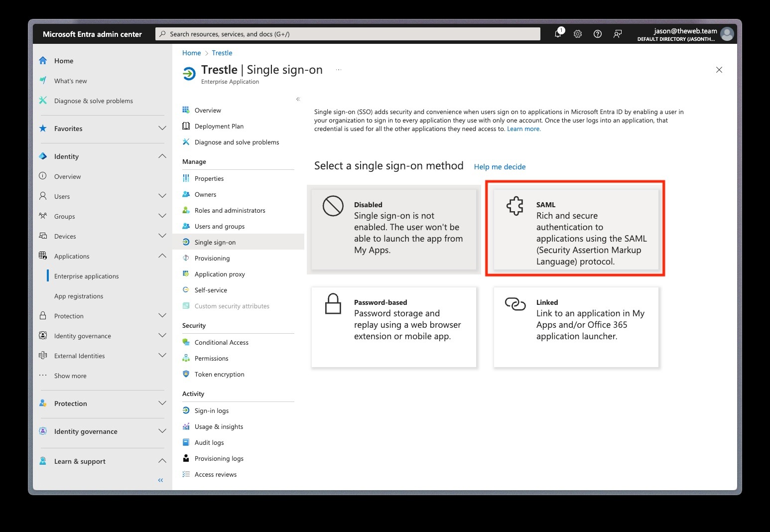Viewport: 770px width, 532px height.
Task: Expand the Devices submenu chevron
Action: (162, 236)
